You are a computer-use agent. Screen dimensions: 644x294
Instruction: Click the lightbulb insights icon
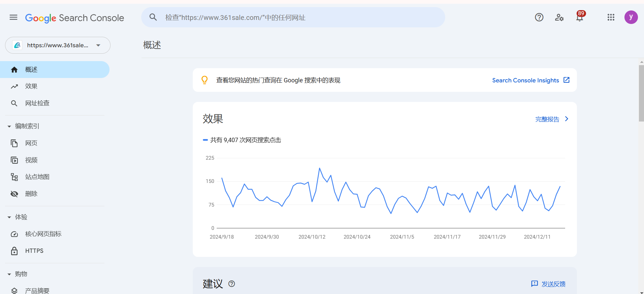205,80
